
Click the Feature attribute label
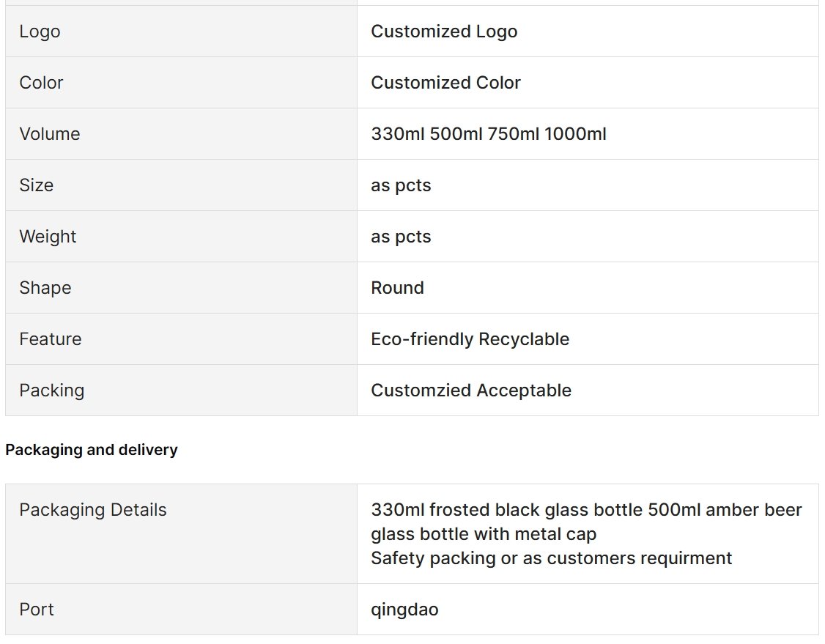tap(51, 338)
